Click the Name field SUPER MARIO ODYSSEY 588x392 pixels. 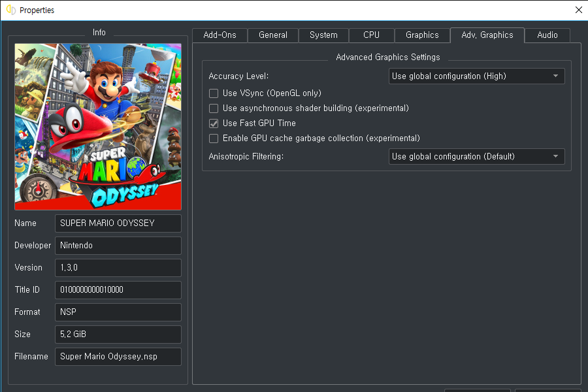click(x=118, y=223)
